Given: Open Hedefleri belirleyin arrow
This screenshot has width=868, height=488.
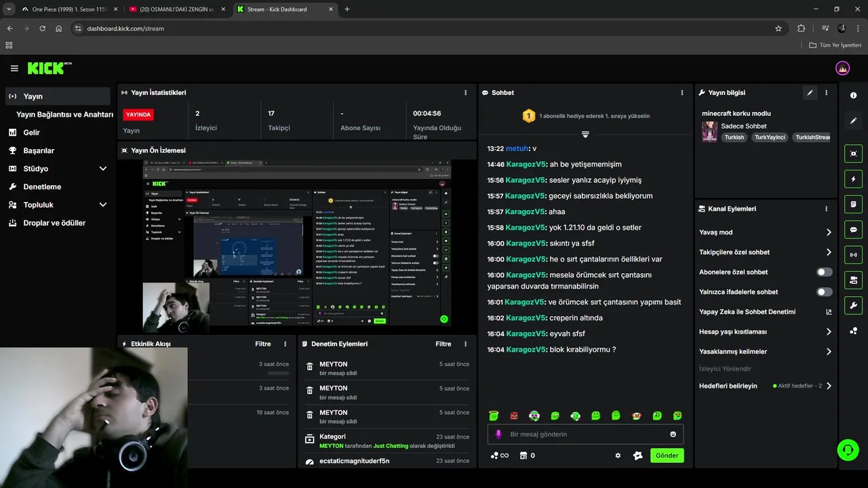Looking at the screenshot, I should pyautogui.click(x=829, y=386).
